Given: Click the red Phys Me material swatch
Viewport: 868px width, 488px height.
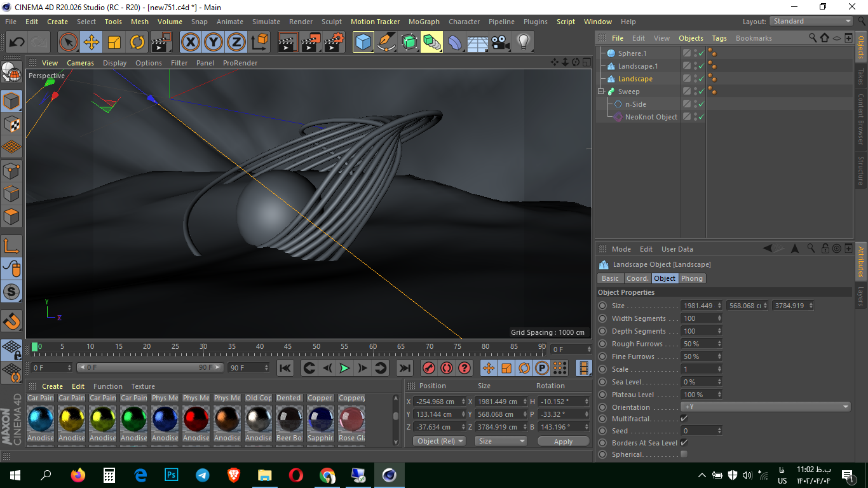Looking at the screenshot, I should [196, 419].
